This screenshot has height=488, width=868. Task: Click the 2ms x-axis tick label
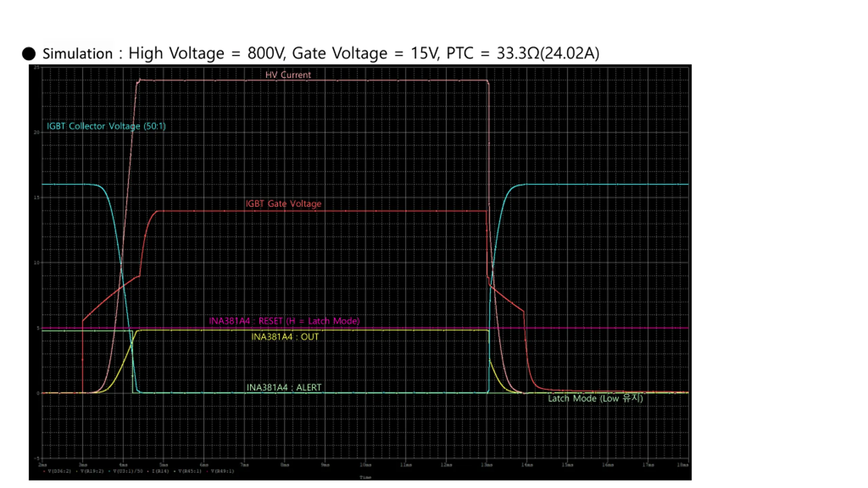(43, 465)
